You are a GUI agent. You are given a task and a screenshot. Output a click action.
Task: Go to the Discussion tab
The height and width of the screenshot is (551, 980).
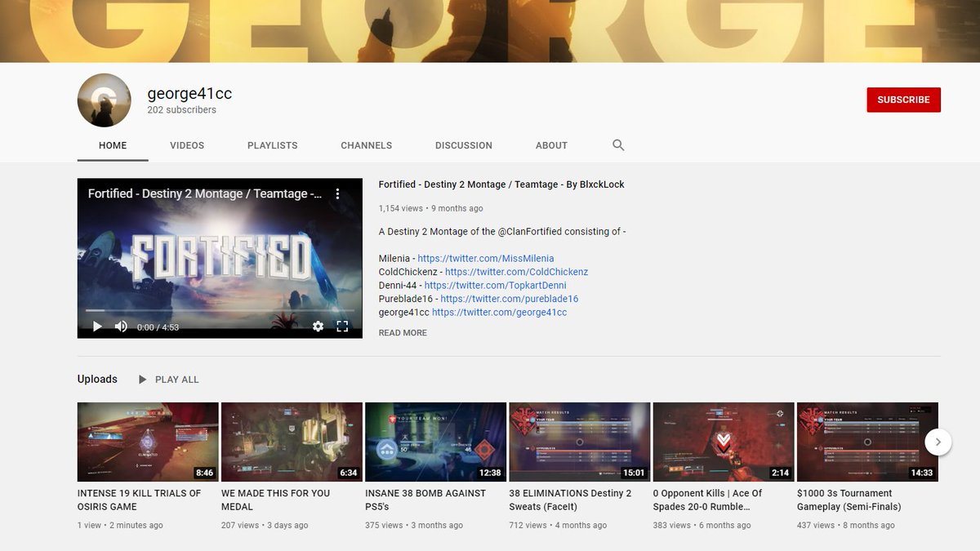(464, 145)
